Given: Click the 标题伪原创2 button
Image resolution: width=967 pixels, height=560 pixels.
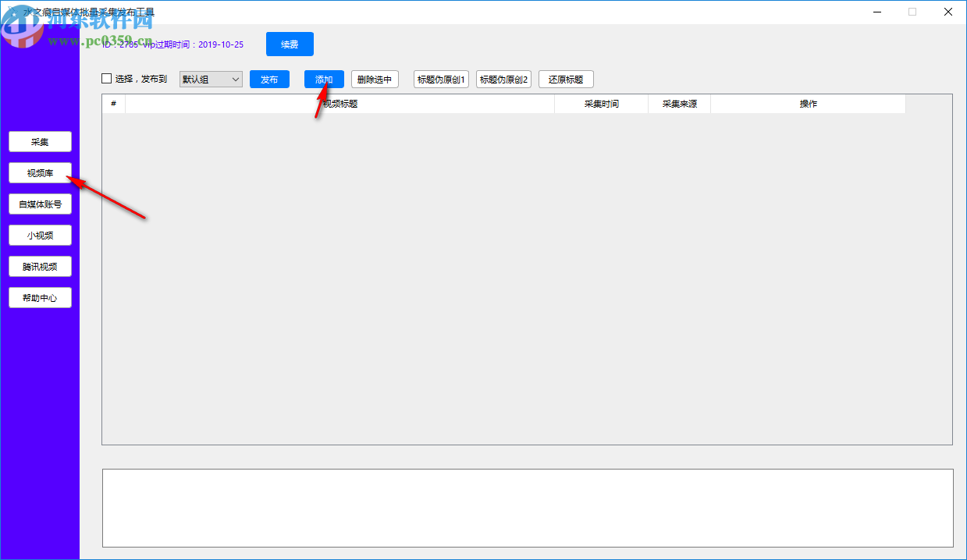Looking at the screenshot, I should pos(503,80).
